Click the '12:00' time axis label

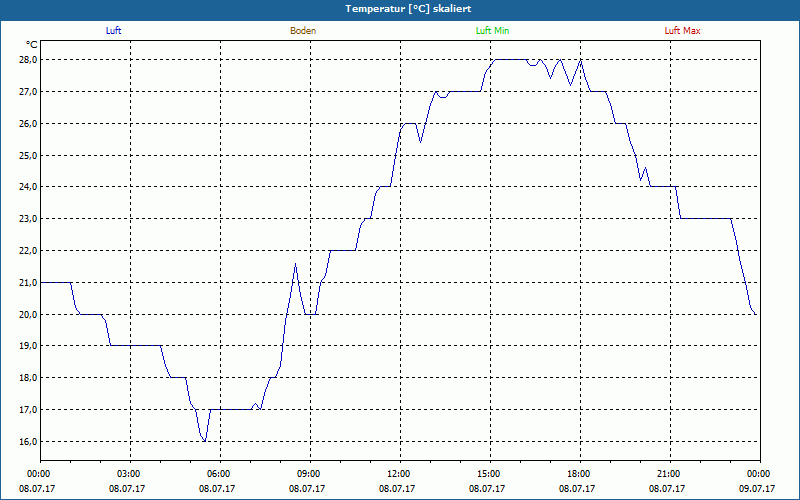(x=400, y=474)
